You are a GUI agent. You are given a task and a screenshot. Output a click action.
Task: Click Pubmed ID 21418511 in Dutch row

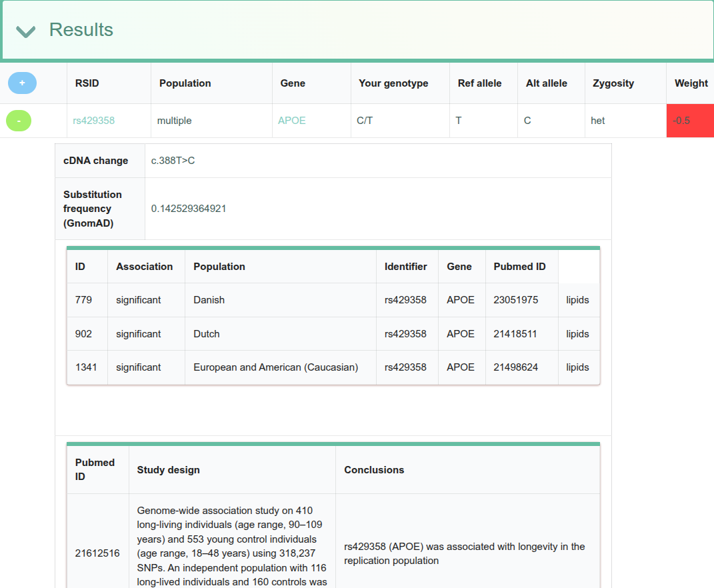point(515,334)
